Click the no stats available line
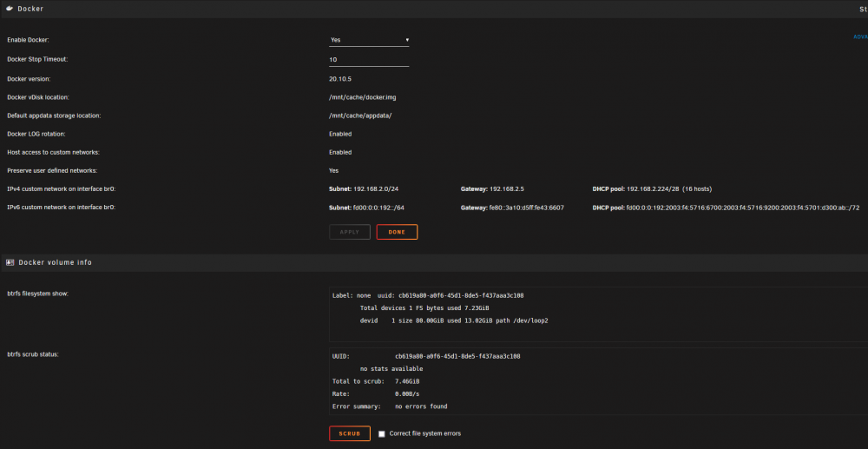868x449 pixels. [391, 369]
